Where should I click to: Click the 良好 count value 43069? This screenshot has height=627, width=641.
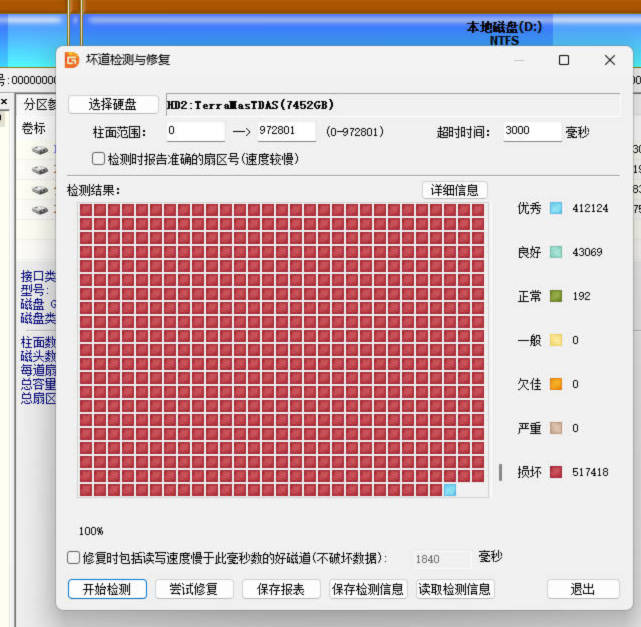click(587, 252)
